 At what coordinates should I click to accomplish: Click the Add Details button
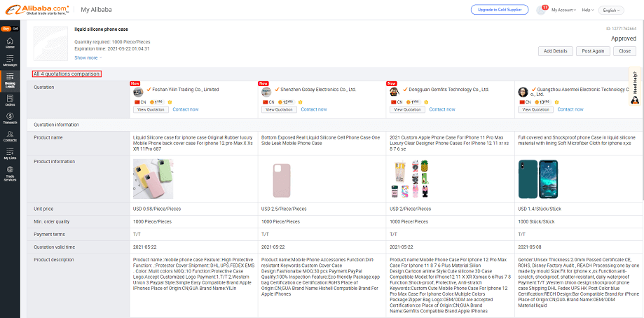[x=555, y=51]
